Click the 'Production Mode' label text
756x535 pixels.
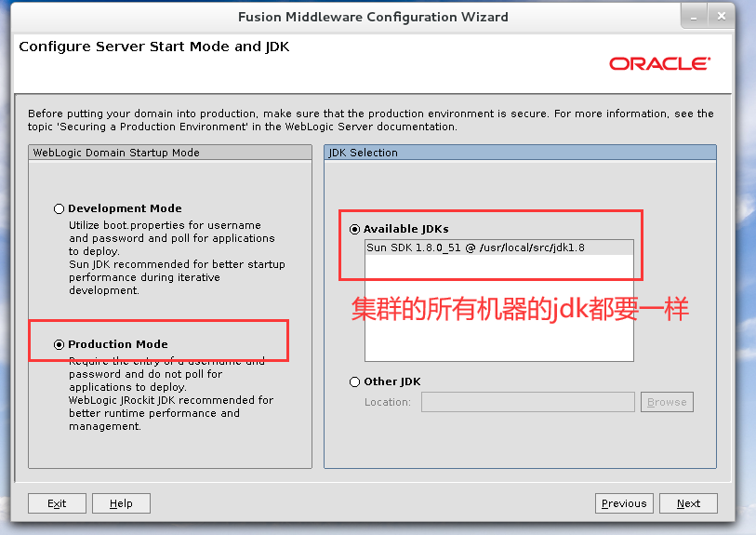(118, 344)
